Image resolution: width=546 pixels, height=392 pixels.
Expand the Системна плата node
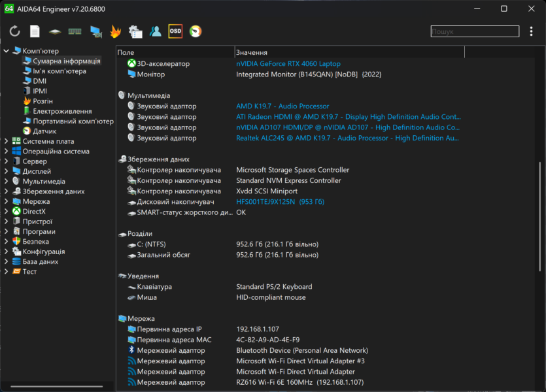point(6,141)
